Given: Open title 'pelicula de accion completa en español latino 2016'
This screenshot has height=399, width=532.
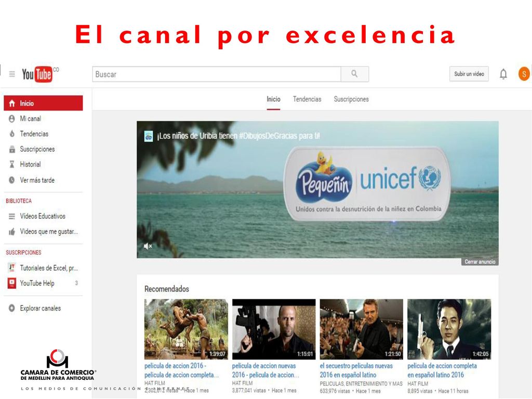Looking at the screenshot, I should click(442, 370).
